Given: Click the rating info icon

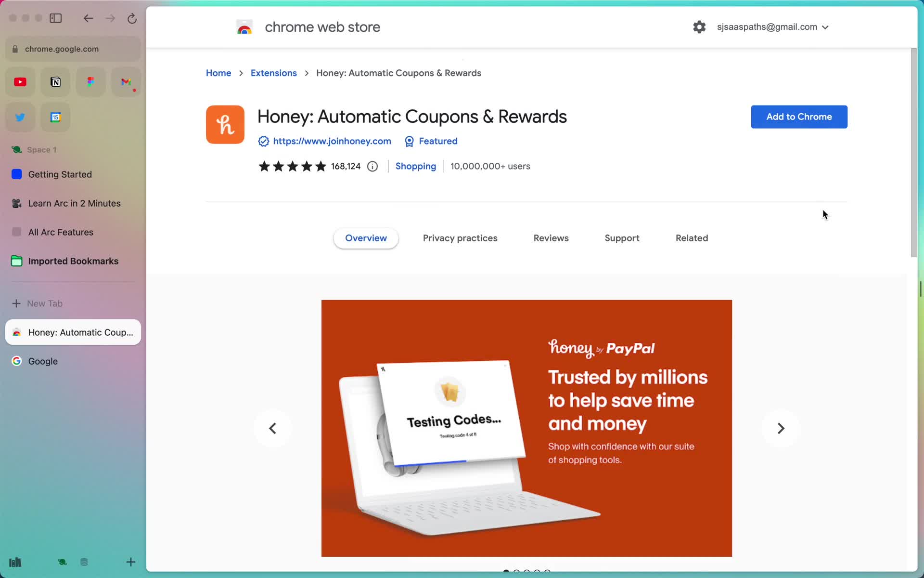Looking at the screenshot, I should click(x=372, y=166).
